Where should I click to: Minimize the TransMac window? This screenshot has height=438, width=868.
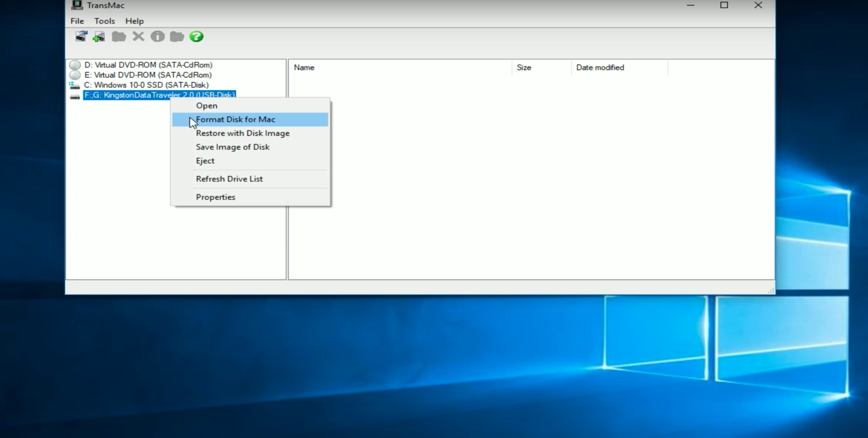(691, 6)
